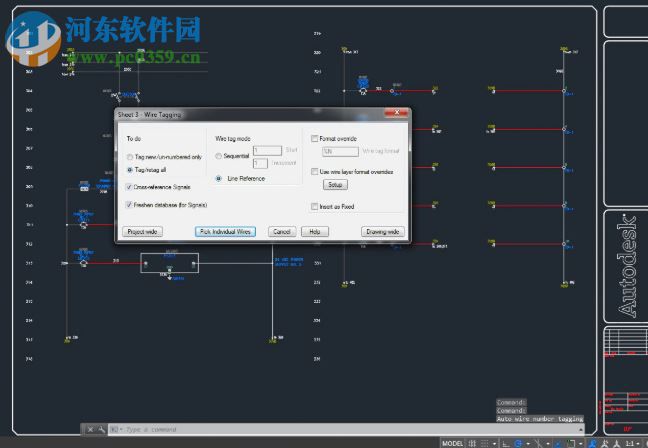Select 'Tag new/un-numbered only' radio option

pos(130,157)
